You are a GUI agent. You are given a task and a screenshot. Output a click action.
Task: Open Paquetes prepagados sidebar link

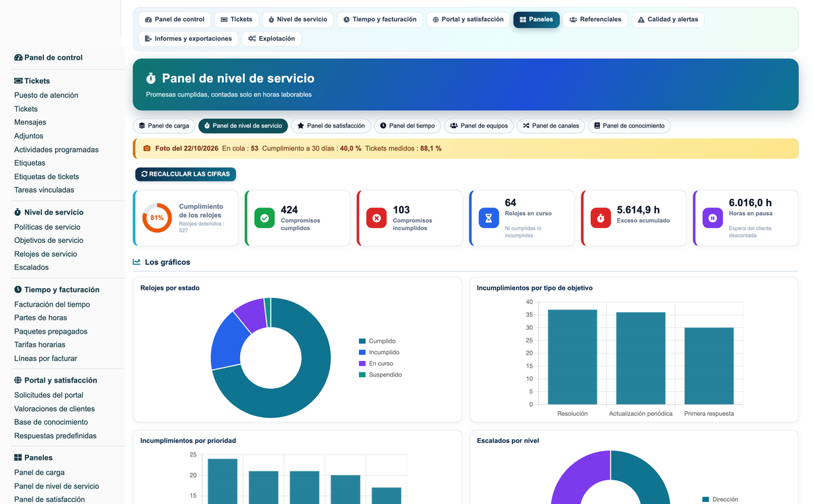pyautogui.click(x=51, y=332)
